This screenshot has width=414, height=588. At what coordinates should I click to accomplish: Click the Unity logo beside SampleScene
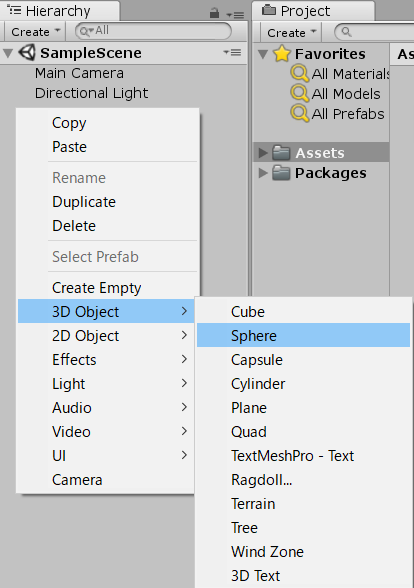click(27, 52)
